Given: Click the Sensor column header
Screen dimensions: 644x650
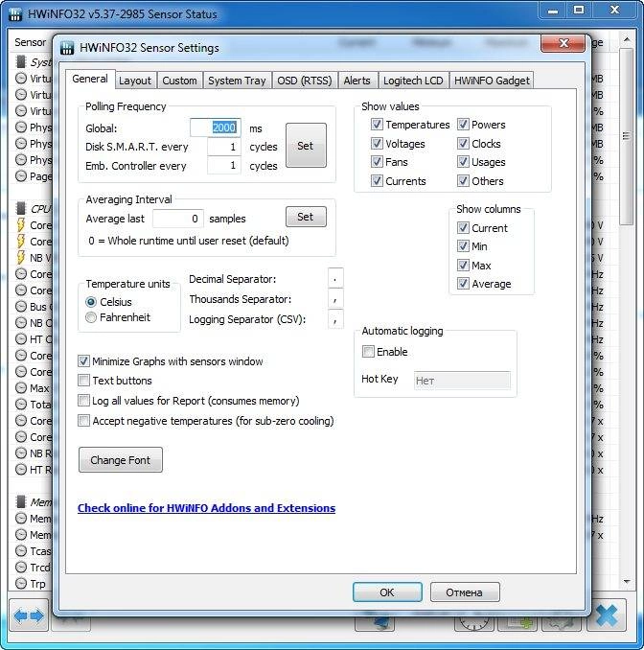Looking at the screenshot, I should pos(31,42).
